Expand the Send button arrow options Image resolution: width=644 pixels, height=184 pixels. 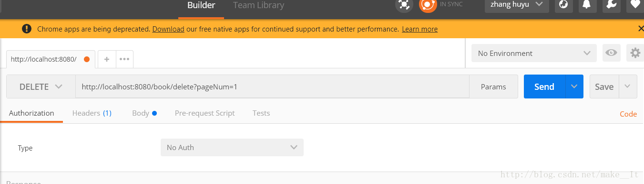(574, 87)
